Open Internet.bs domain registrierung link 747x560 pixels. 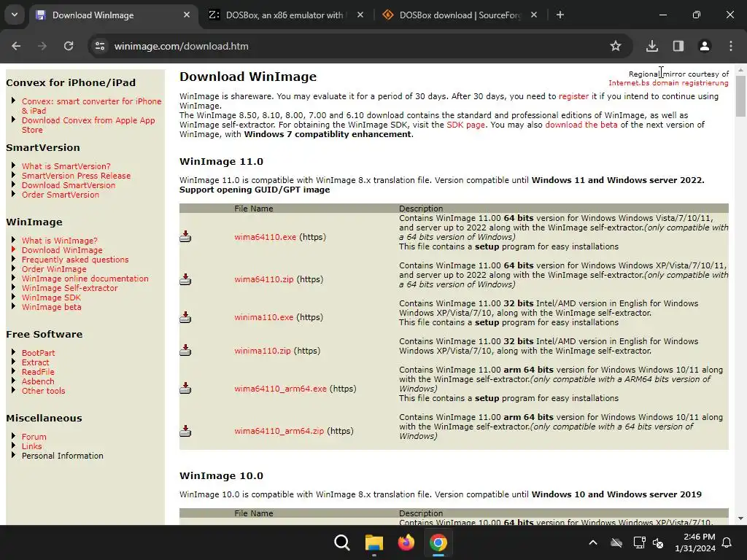pos(668,83)
